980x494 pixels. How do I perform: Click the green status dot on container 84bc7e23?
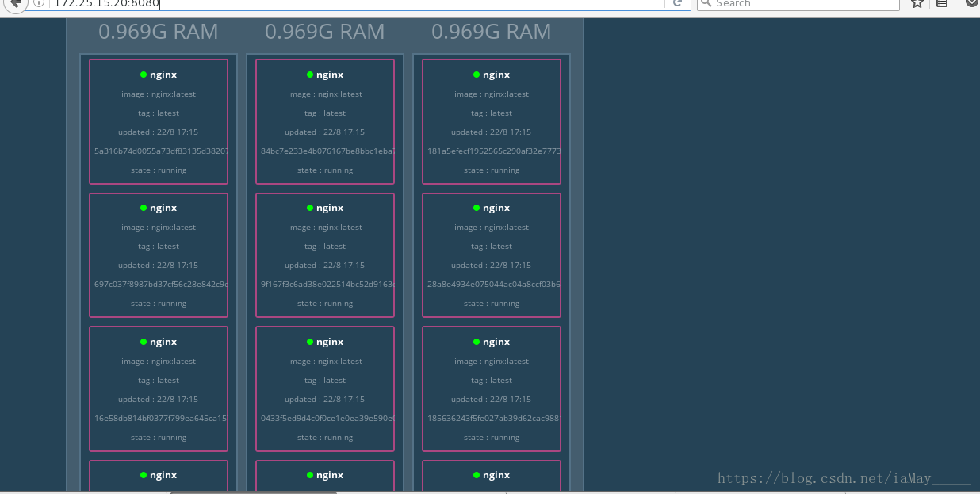pyautogui.click(x=310, y=75)
